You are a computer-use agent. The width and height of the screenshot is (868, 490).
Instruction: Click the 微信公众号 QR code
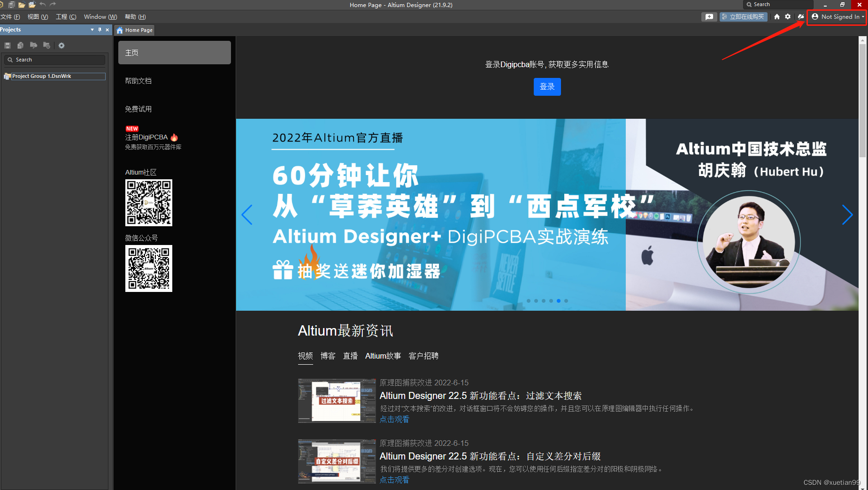(149, 268)
